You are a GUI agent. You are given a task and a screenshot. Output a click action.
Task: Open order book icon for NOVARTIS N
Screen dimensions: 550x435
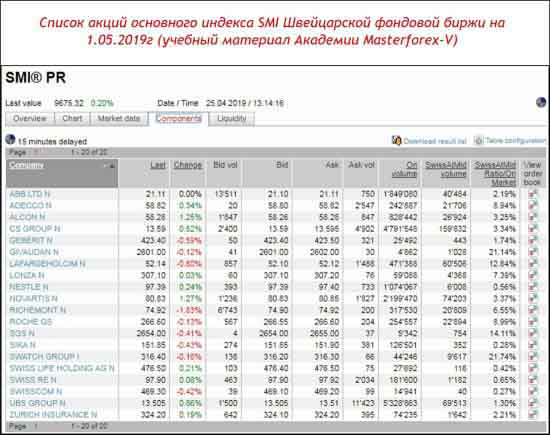pyautogui.click(x=533, y=298)
